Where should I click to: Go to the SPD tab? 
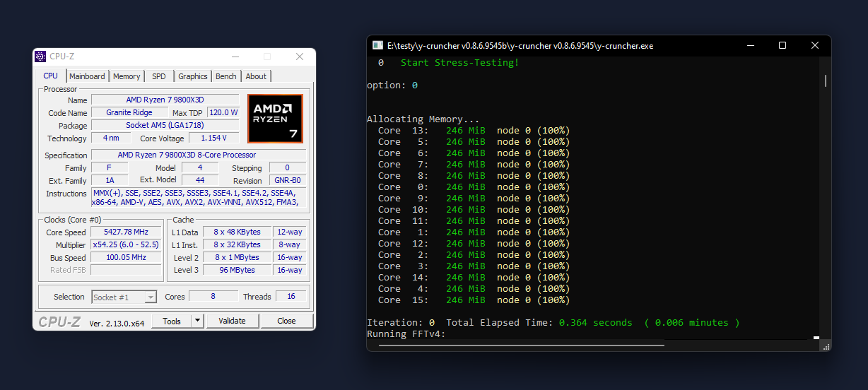(x=159, y=76)
